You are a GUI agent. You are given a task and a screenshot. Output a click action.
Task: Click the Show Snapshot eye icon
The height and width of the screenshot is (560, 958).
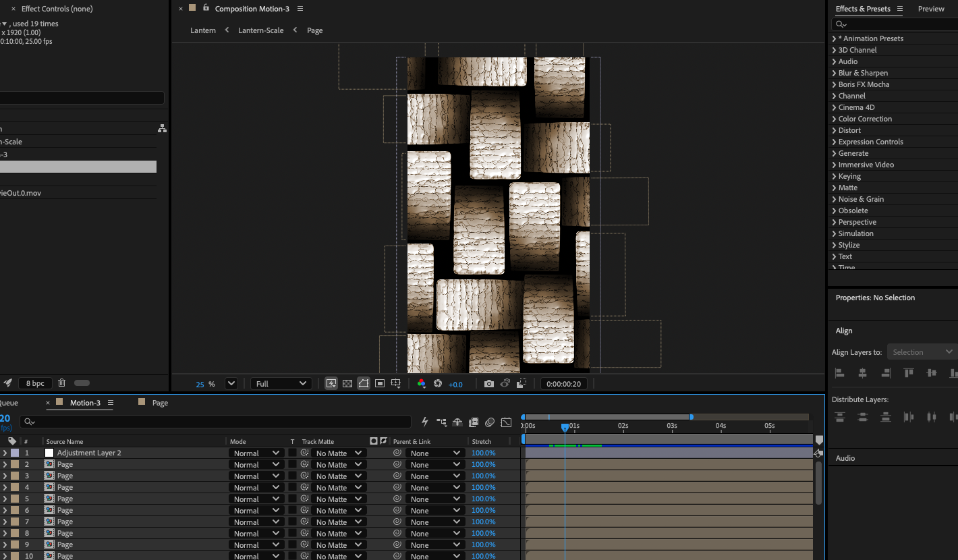pos(505,383)
